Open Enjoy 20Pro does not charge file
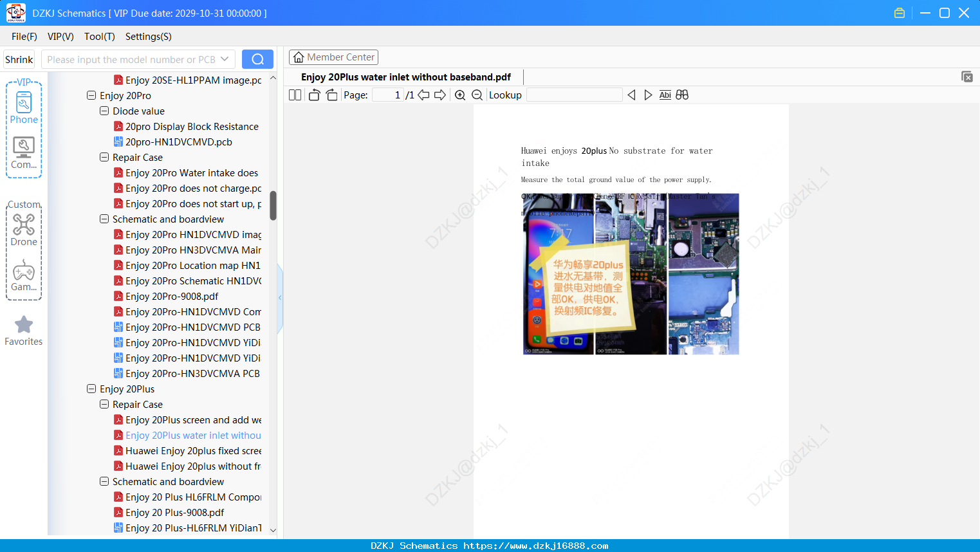The height and width of the screenshot is (552, 980). pos(187,189)
